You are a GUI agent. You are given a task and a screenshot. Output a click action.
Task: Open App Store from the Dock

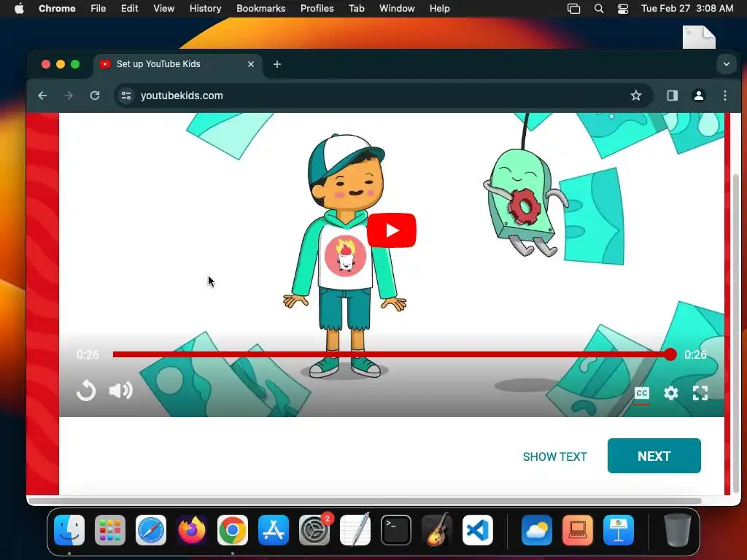(x=274, y=530)
